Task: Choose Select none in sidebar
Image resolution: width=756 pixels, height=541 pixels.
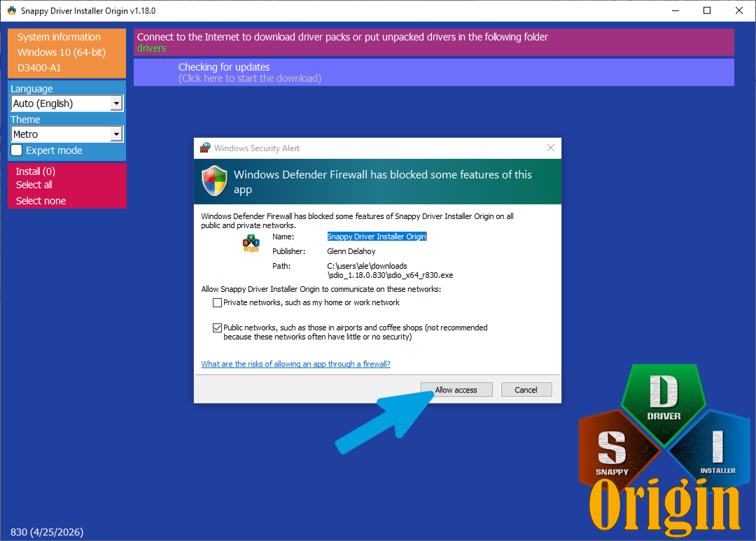Action: 41,201
